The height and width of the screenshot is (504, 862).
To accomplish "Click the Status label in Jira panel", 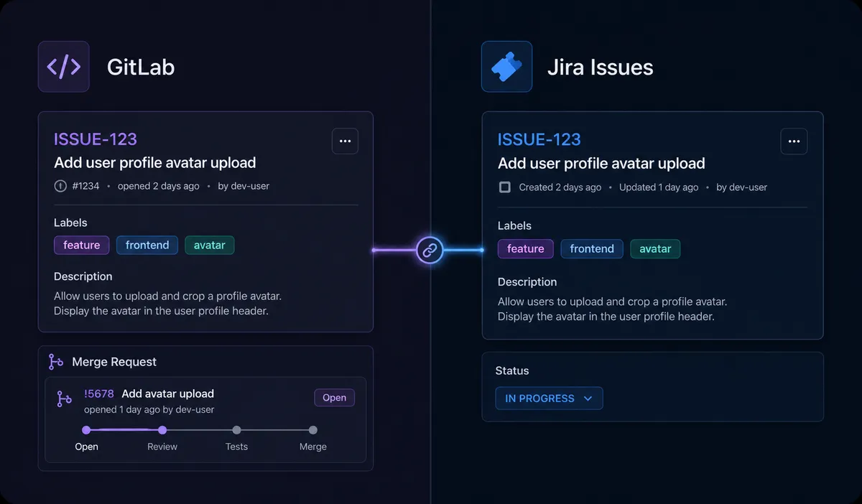I will [x=512, y=371].
